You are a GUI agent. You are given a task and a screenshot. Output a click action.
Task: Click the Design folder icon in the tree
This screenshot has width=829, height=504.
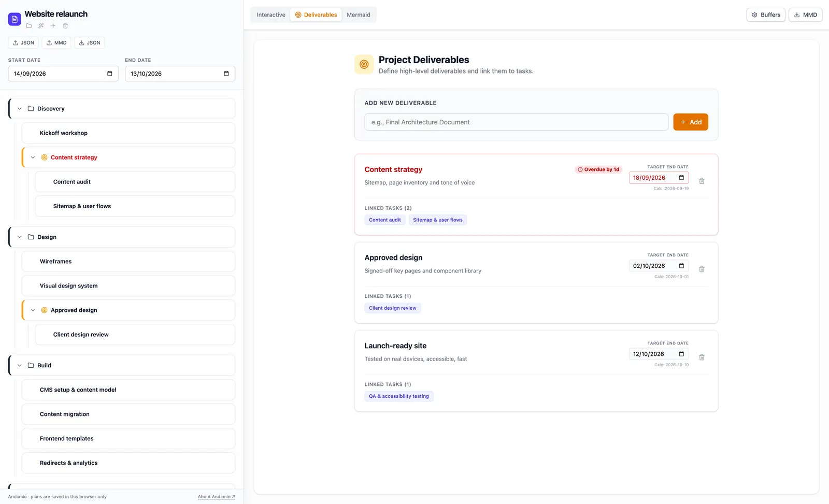coord(31,237)
